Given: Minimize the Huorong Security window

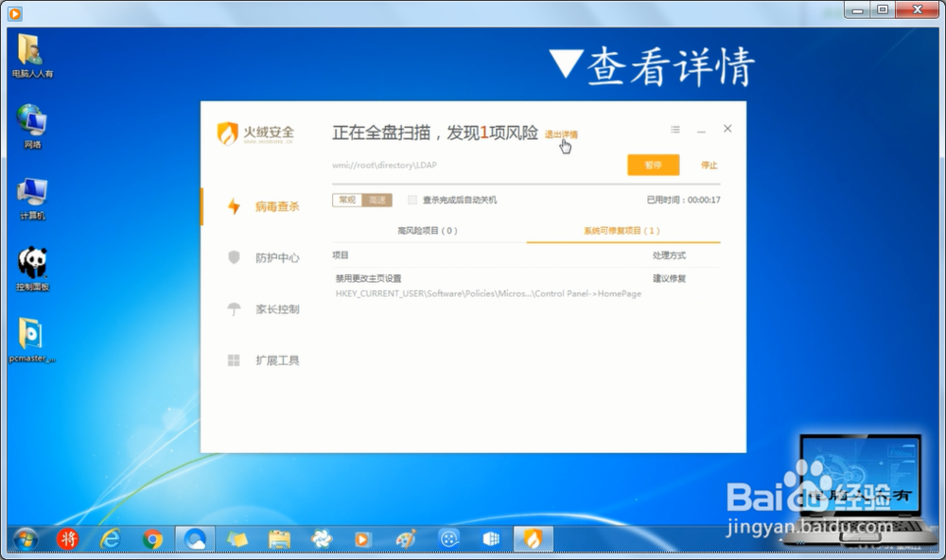Looking at the screenshot, I should pos(701,131).
